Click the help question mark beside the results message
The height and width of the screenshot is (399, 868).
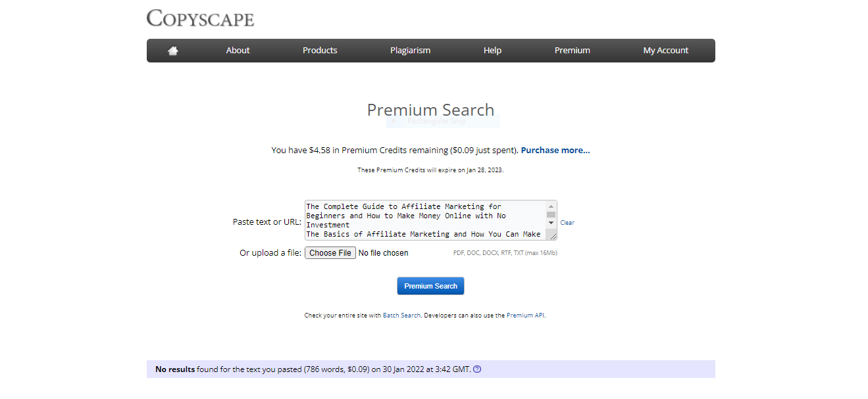click(x=476, y=369)
